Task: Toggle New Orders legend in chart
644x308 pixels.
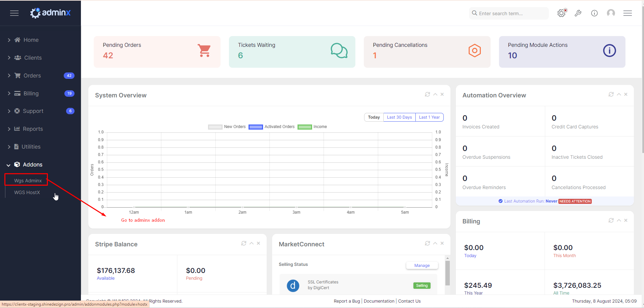Action: click(227, 127)
